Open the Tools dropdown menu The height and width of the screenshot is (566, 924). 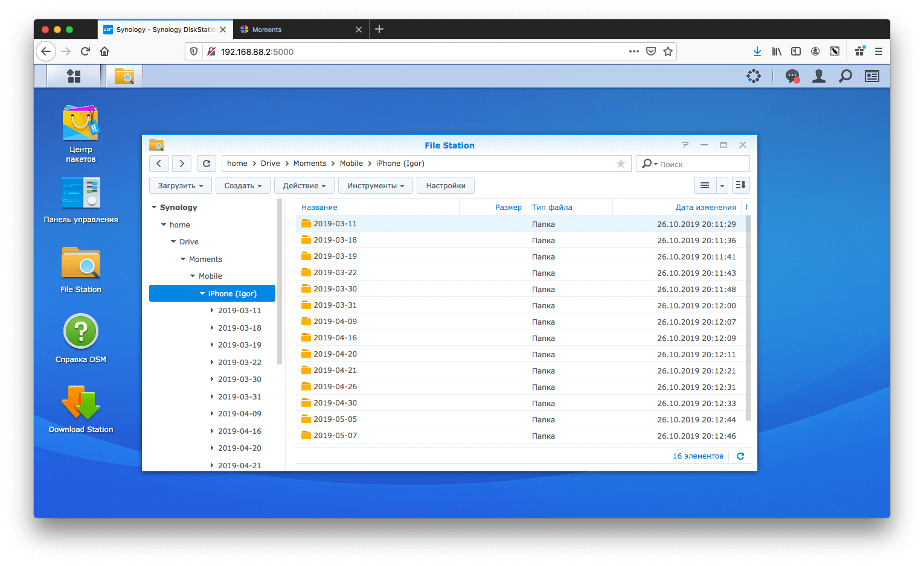point(375,186)
